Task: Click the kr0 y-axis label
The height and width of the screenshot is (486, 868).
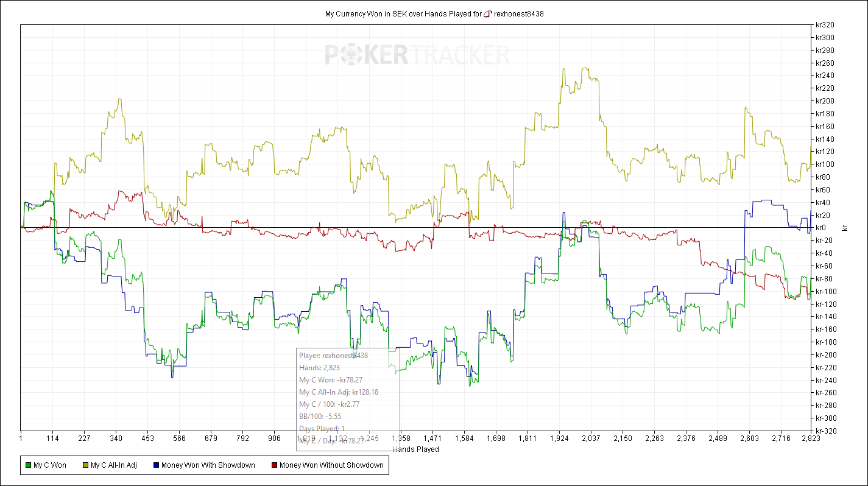Action: [x=822, y=228]
